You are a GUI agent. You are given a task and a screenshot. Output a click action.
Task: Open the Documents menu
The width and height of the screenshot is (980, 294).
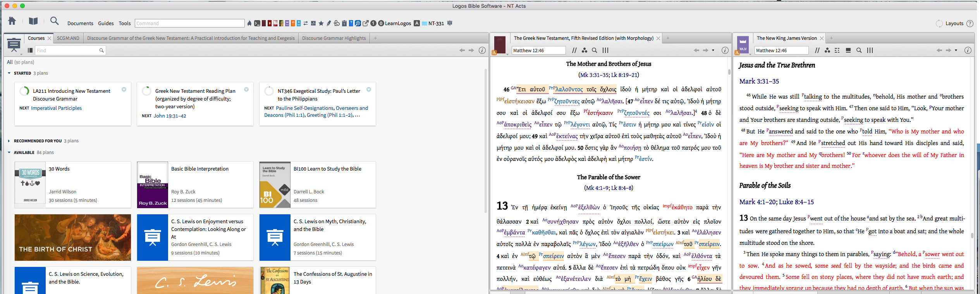click(x=80, y=23)
